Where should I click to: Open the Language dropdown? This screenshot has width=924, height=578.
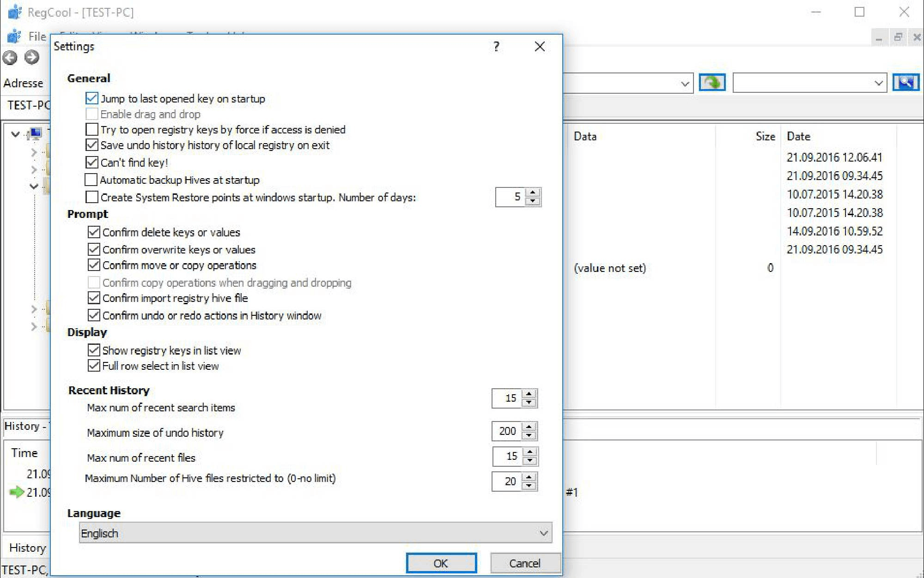pyautogui.click(x=315, y=533)
